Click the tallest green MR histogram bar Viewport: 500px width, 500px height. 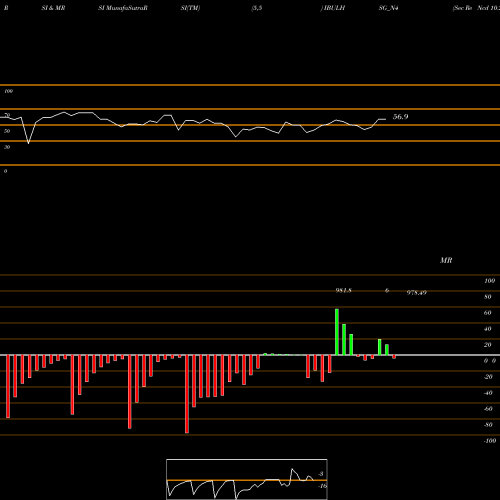337,332
